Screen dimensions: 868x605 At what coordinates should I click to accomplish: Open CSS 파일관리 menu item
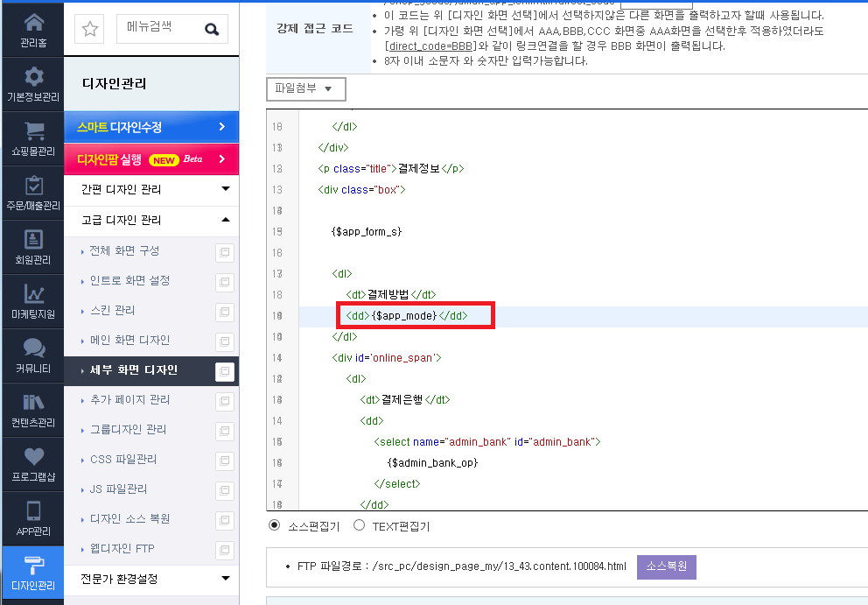[x=123, y=460]
